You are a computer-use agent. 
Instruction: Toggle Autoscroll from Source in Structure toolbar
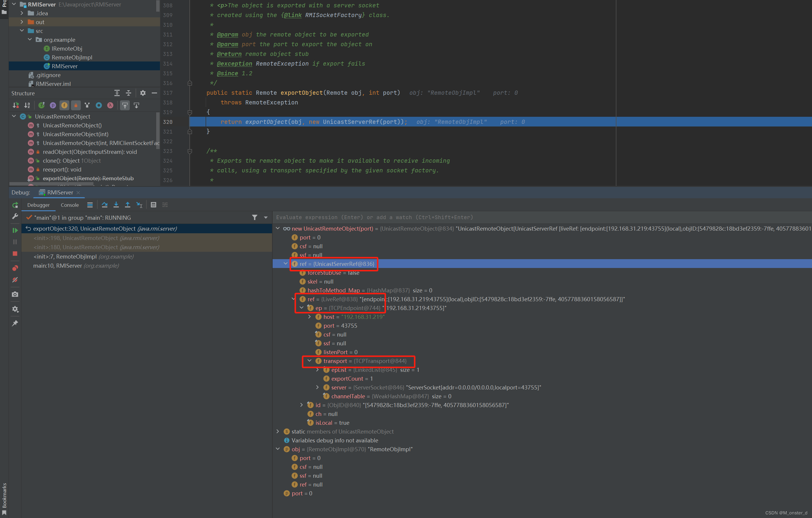click(x=136, y=106)
